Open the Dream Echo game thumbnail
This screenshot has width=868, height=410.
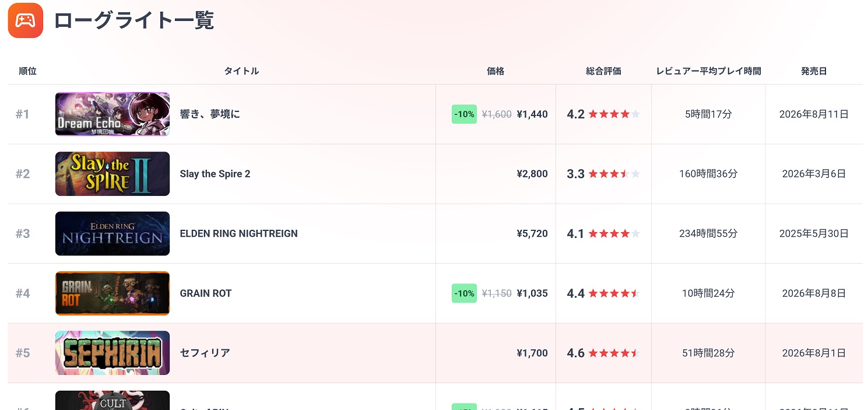(113, 114)
